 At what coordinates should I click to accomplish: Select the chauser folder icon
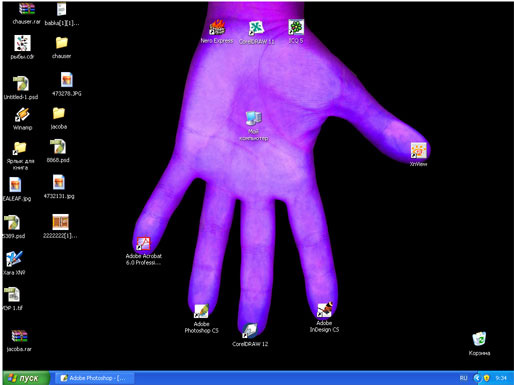[62, 43]
